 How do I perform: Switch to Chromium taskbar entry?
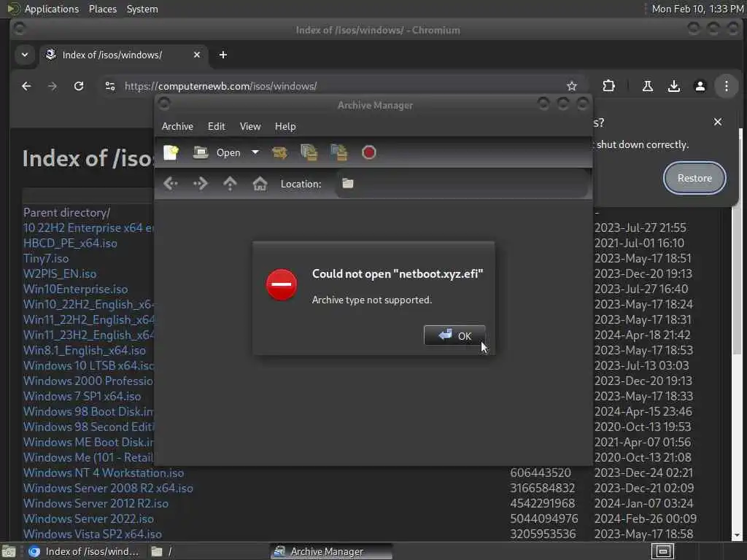coord(84,551)
